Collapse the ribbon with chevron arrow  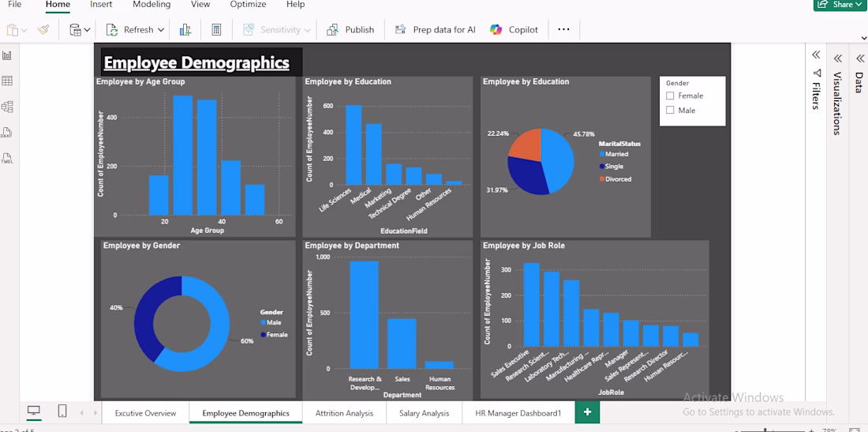864,38
